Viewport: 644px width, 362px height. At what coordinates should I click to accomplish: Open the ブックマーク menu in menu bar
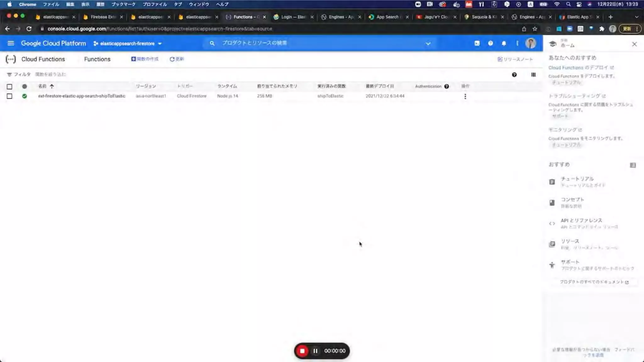point(123,4)
